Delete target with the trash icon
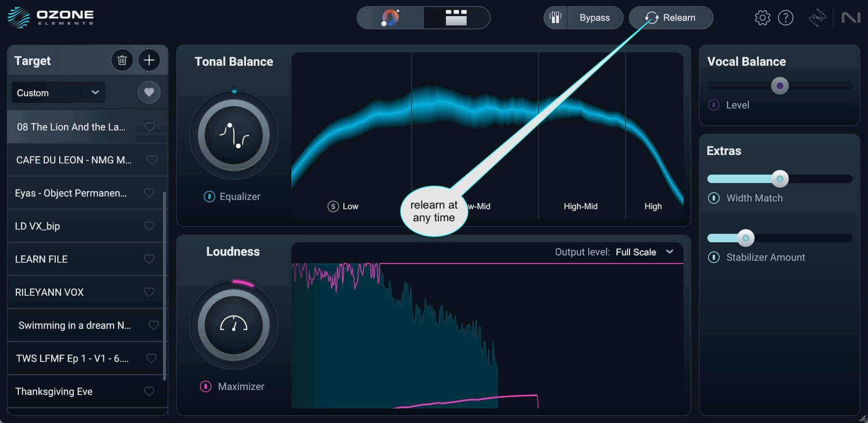The width and height of the screenshot is (868, 423). pos(122,60)
